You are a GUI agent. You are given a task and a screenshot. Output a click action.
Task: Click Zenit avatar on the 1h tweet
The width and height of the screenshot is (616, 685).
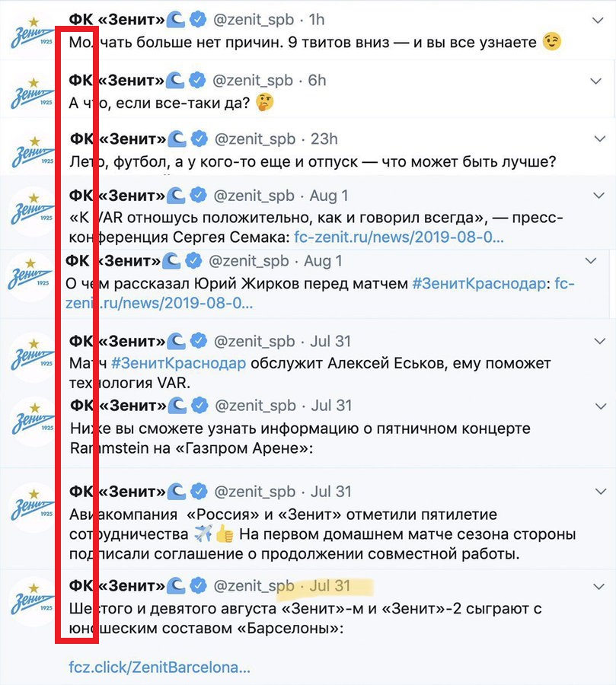pyautogui.click(x=31, y=33)
